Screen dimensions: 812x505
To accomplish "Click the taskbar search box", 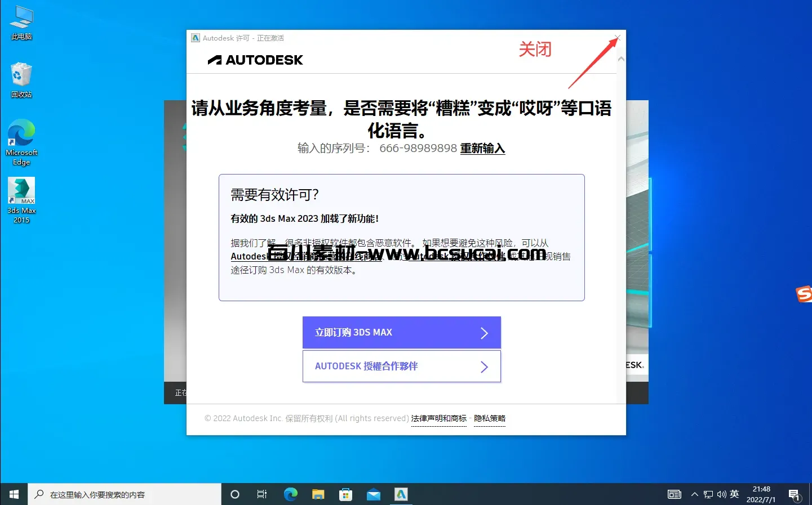I will tap(125, 494).
